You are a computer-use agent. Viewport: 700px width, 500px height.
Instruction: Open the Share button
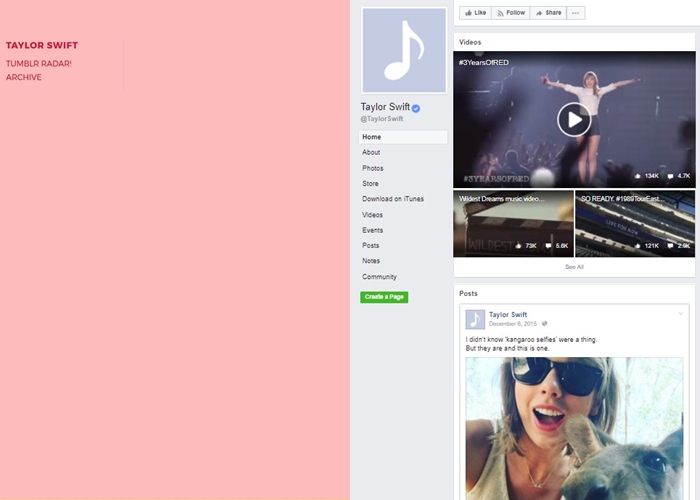pos(548,13)
